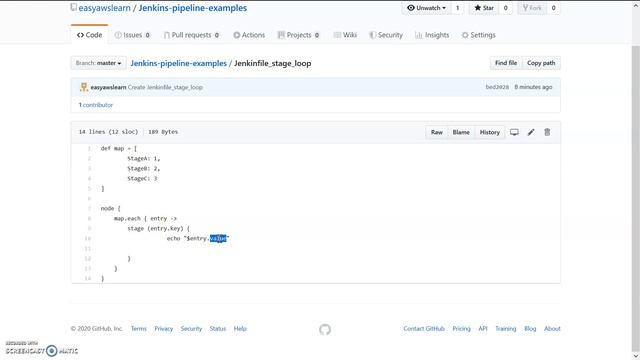Viewport: 640px width, 360px height.
Task: Click the GitHub Octocat footer logo
Action: tap(325, 329)
